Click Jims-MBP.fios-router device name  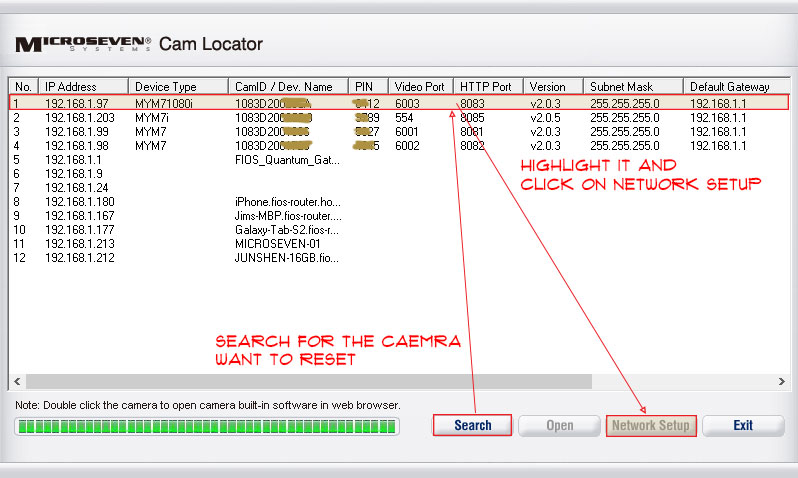288,216
